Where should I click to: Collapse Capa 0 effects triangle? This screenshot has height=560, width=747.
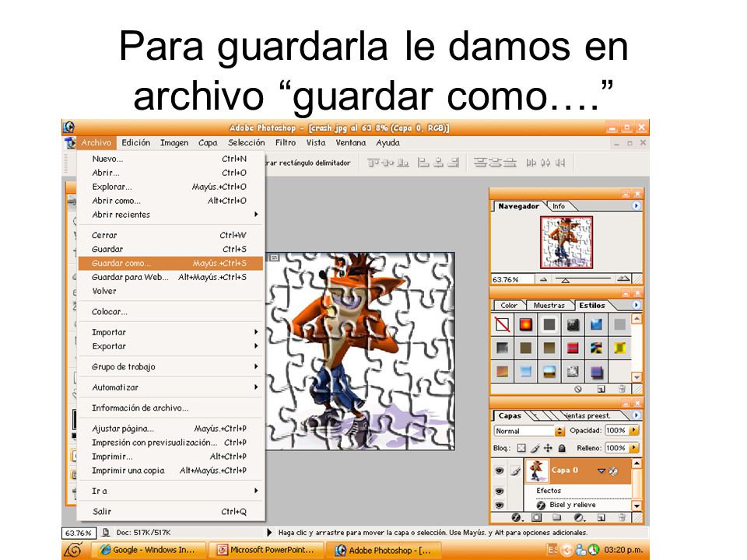click(x=601, y=471)
